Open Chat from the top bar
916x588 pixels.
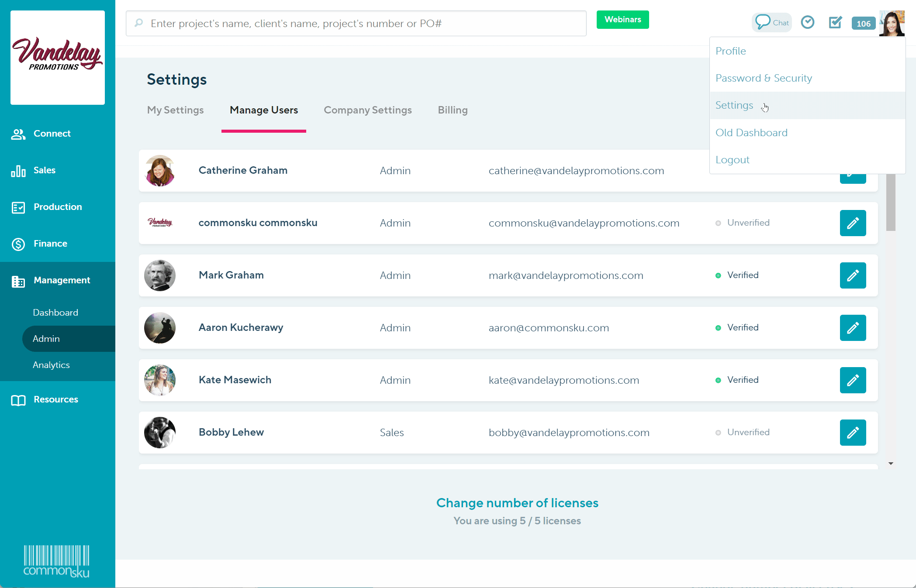pos(771,22)
